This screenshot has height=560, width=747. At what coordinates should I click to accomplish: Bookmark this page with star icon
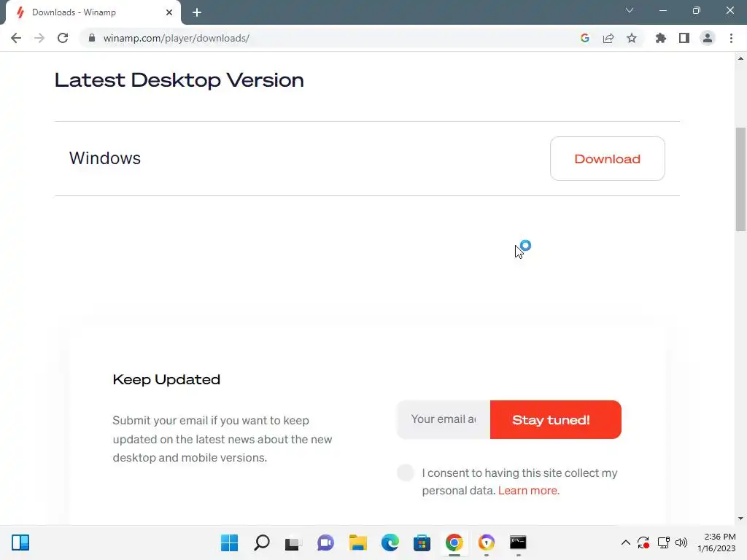(x=632, y=38)
